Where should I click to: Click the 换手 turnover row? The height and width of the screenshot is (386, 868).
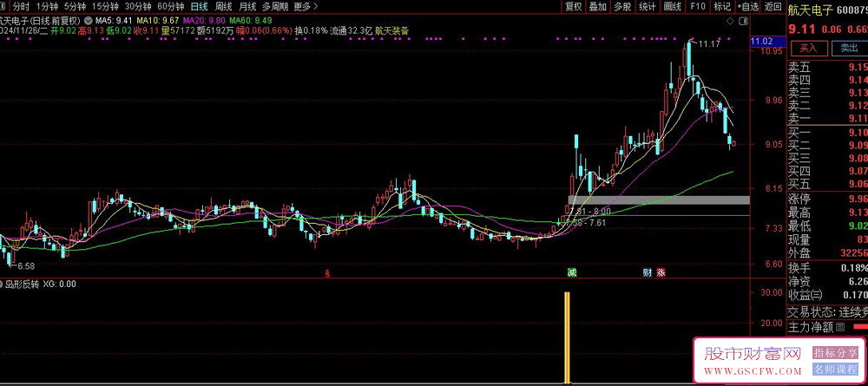click(827, 268)
